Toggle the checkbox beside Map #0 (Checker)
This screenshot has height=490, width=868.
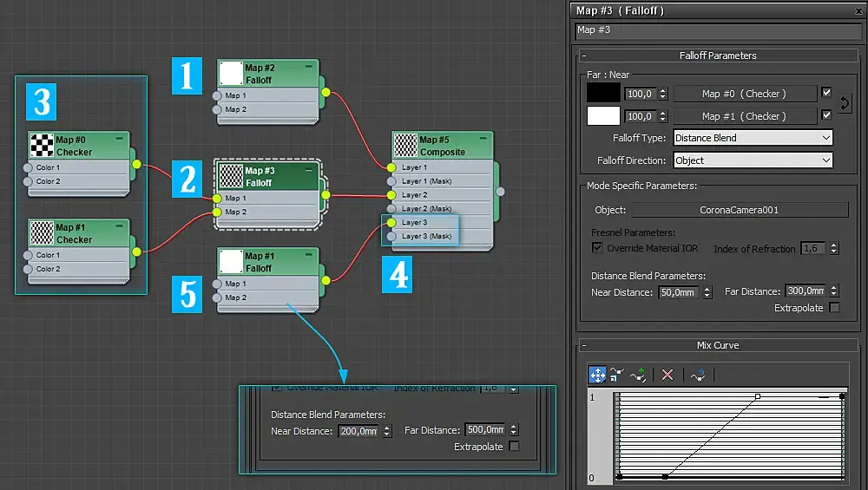(826, 92)
